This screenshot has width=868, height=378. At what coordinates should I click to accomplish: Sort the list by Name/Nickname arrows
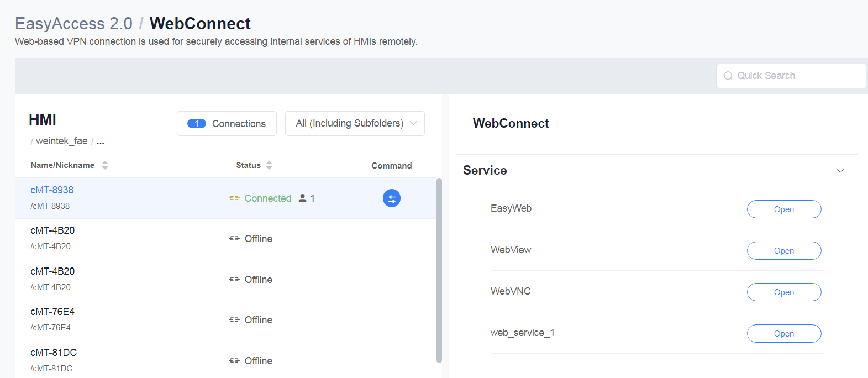105,165
